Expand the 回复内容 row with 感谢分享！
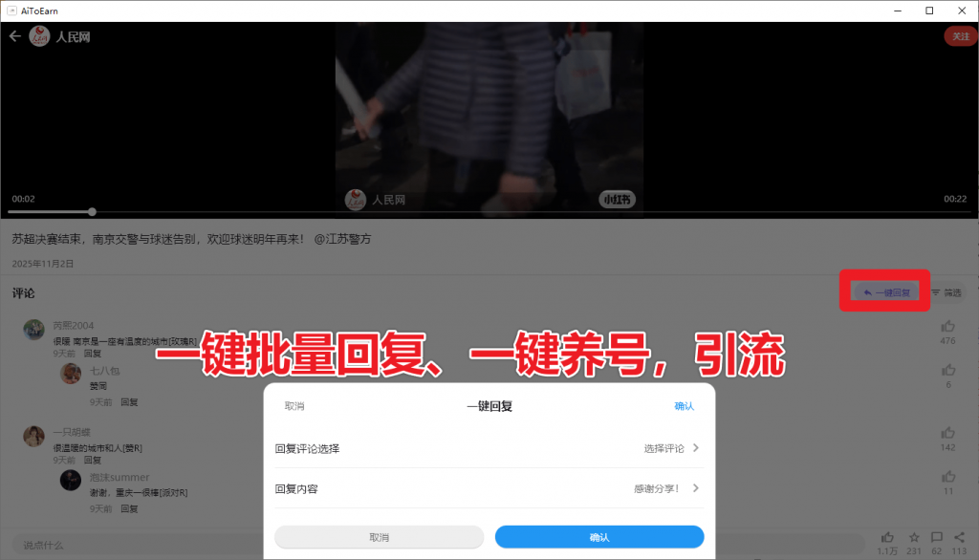Viewport: 979px width, 560px height. click(695, 488)
